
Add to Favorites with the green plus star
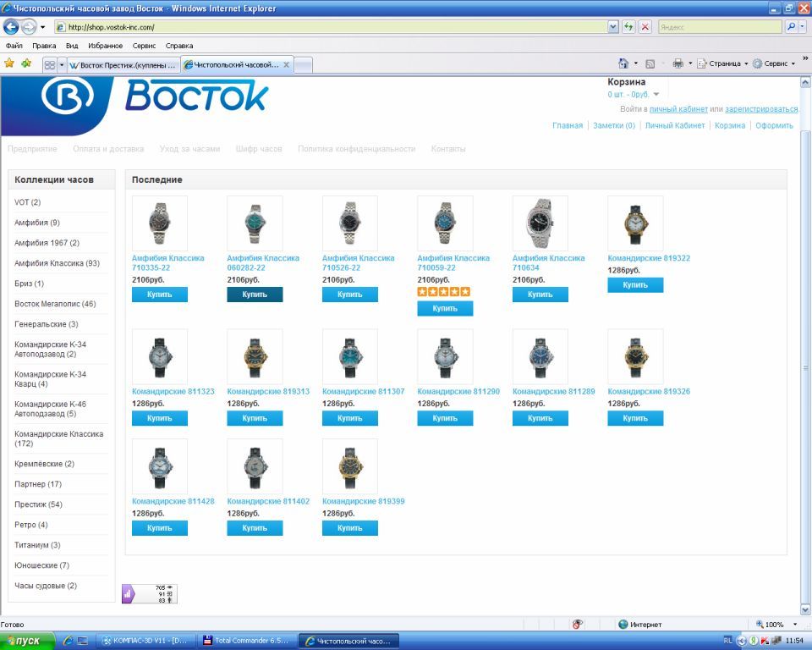point(26,63)
